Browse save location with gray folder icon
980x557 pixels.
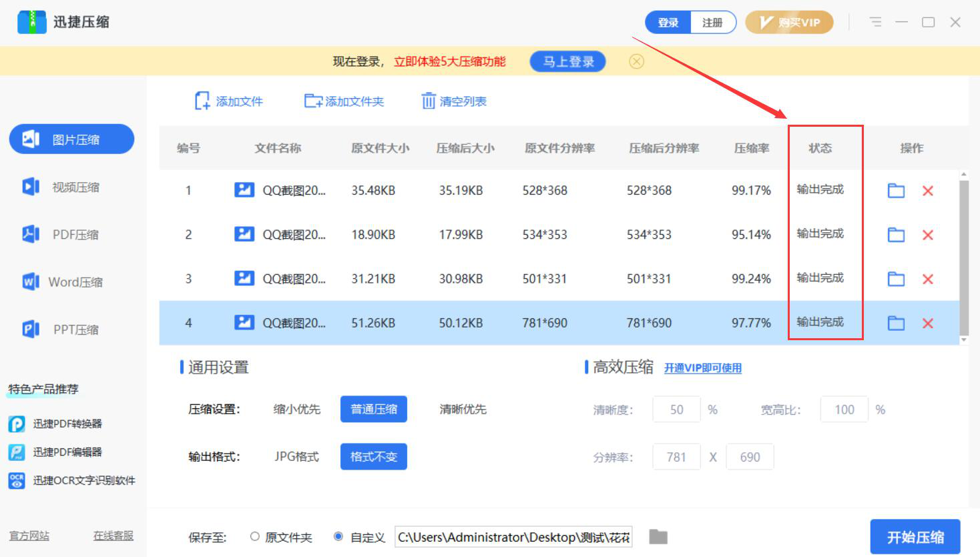coord(658,537)
